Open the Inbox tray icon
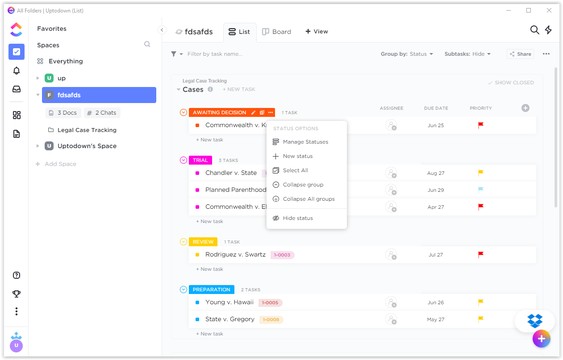Screen dimensions: 563x360 (17, 89)
